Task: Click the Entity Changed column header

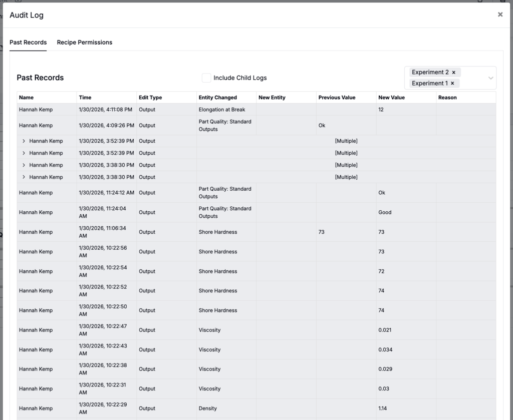Action: coord(217,98)
